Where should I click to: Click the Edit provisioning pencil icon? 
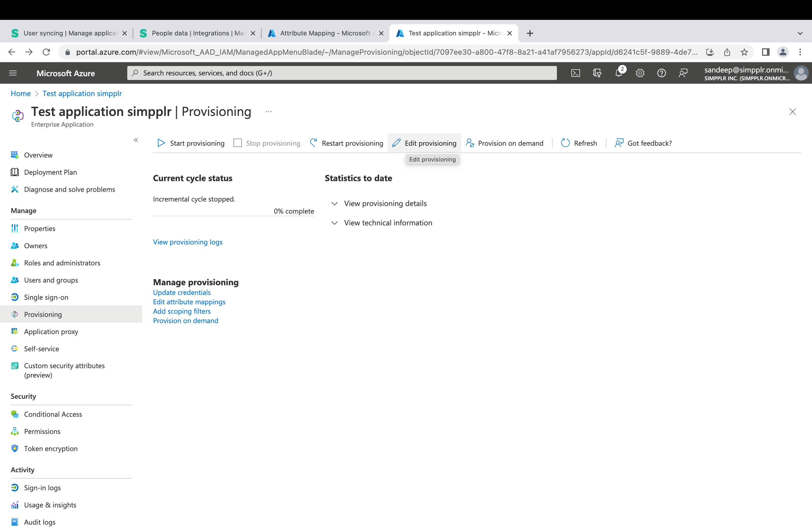coord(396,143)
